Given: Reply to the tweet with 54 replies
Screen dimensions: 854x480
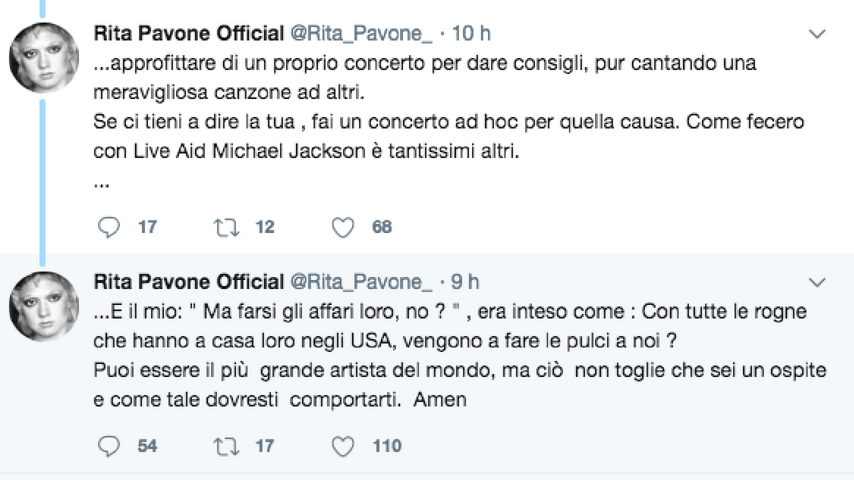Looking at the screenshot, I should coord(109,446).
